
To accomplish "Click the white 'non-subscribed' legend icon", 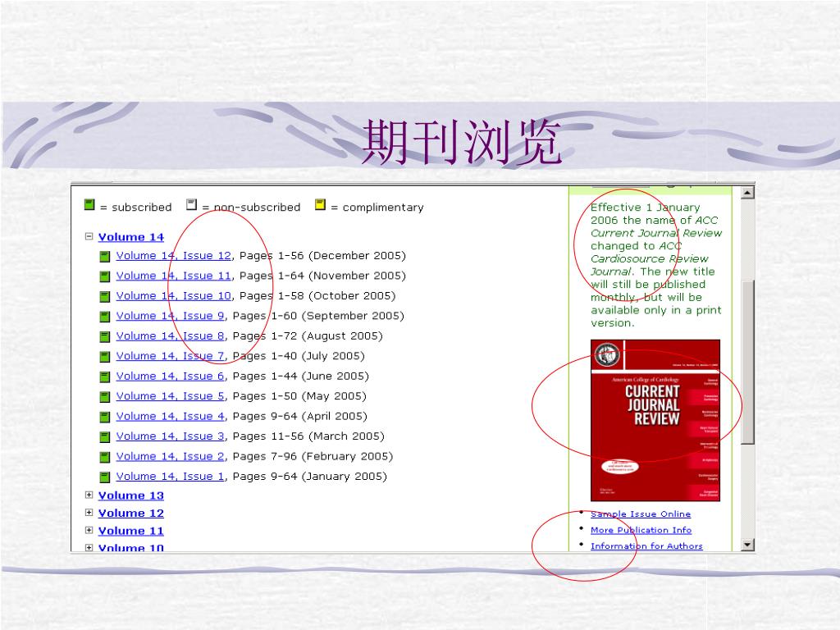I will (x=191, y=204).
